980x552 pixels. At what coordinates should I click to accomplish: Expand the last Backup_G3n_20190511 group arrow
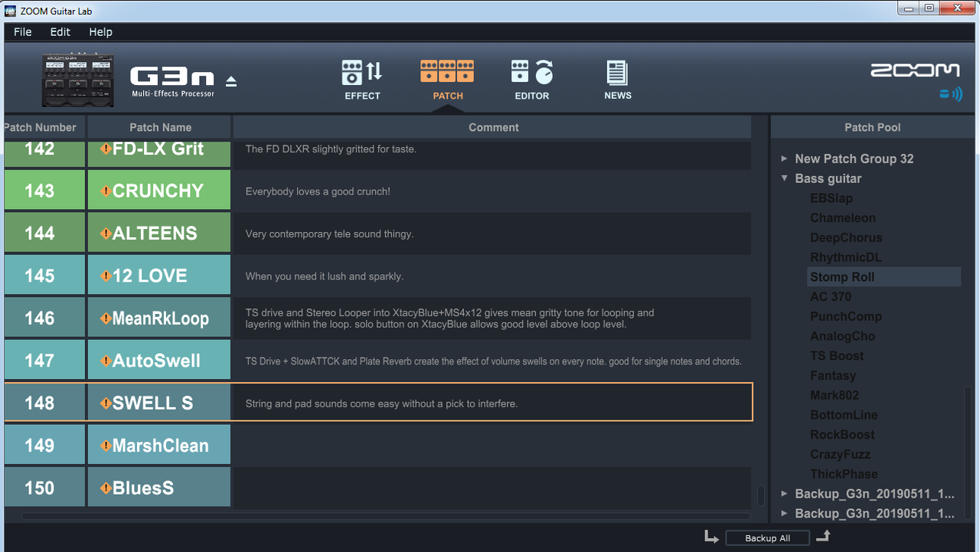tap(784, 514)
